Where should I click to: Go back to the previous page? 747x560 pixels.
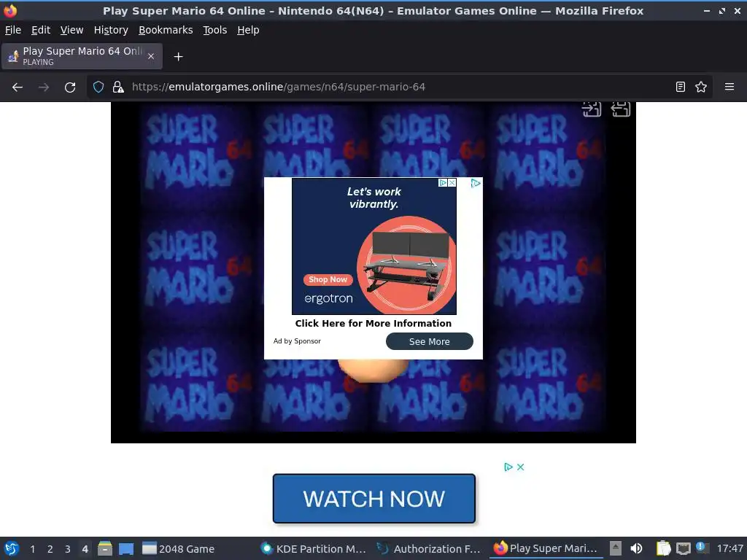pyautogui.click(x=18, y=87)
